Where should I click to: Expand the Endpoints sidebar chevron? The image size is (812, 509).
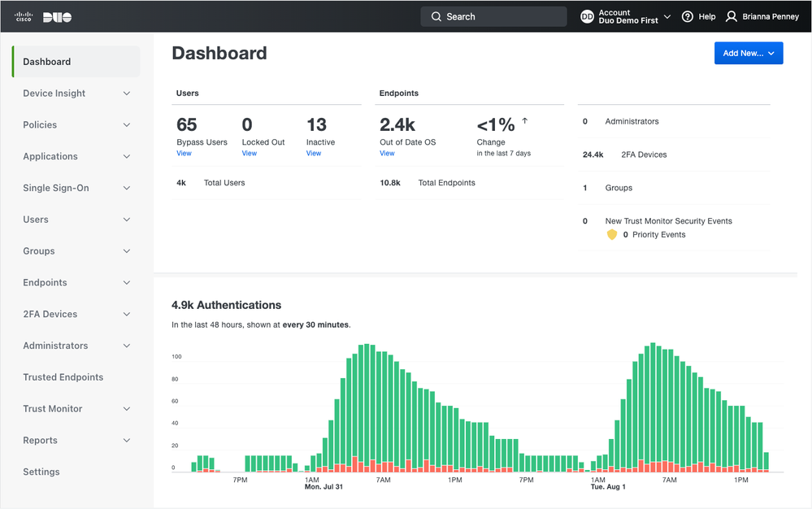point(127,283)
